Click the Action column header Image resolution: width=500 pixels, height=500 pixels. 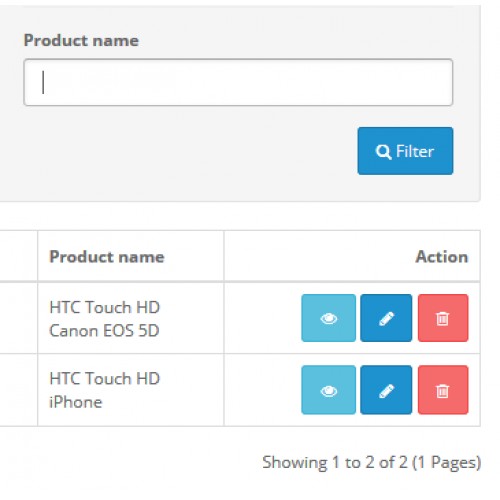[x=442, y=257]
